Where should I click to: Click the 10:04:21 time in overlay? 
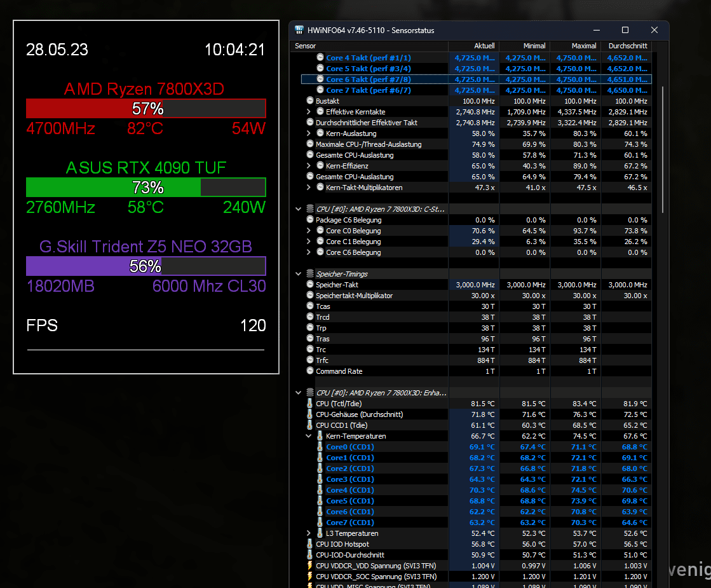235,50
